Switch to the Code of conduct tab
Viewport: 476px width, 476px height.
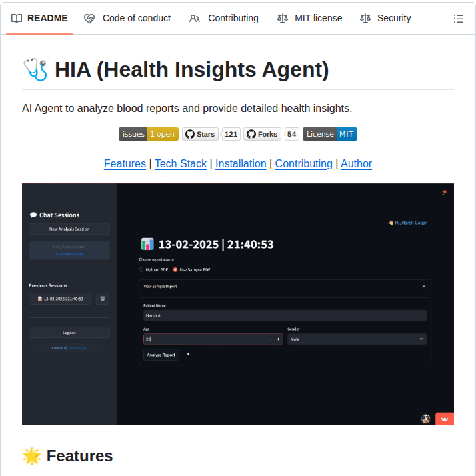(127, 19)
